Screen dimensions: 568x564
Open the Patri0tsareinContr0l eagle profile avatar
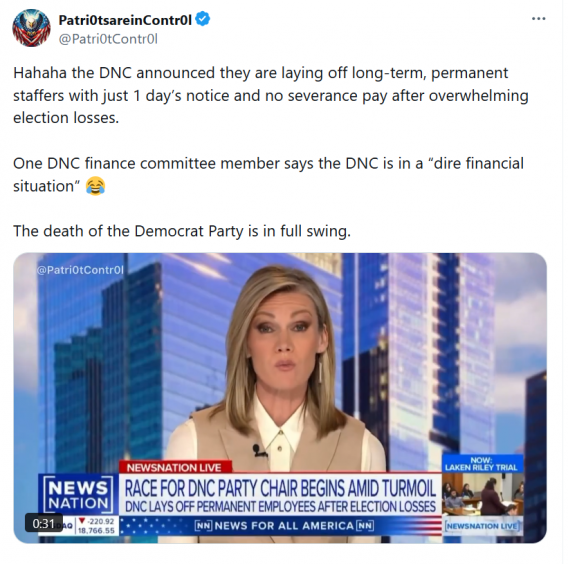pyautogui.click(x=31, y=28)
